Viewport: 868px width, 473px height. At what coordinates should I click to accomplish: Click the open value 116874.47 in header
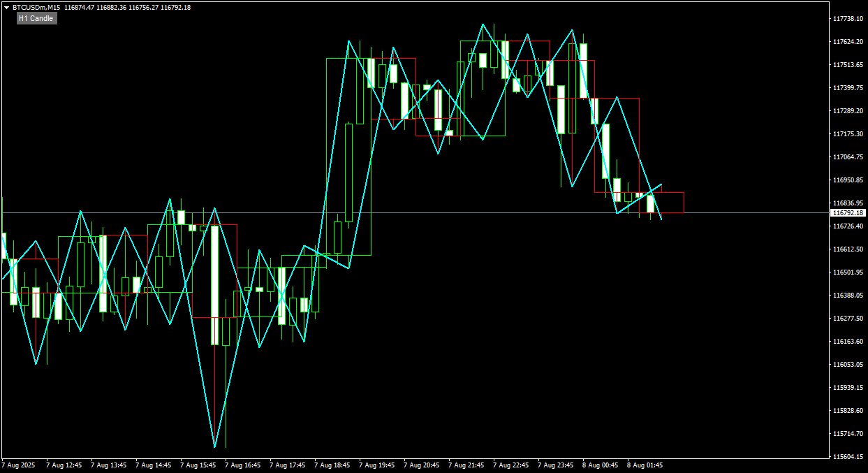click(79, 8)
